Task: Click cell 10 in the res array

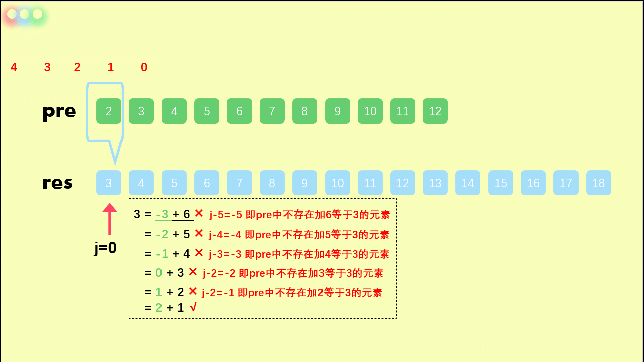Action: pos(337,183)
